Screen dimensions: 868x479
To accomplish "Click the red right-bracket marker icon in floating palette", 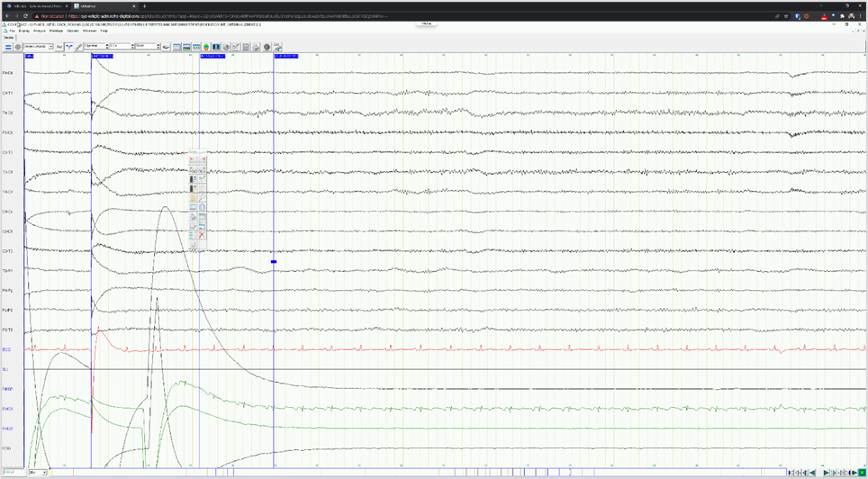I will pos(202,160).
